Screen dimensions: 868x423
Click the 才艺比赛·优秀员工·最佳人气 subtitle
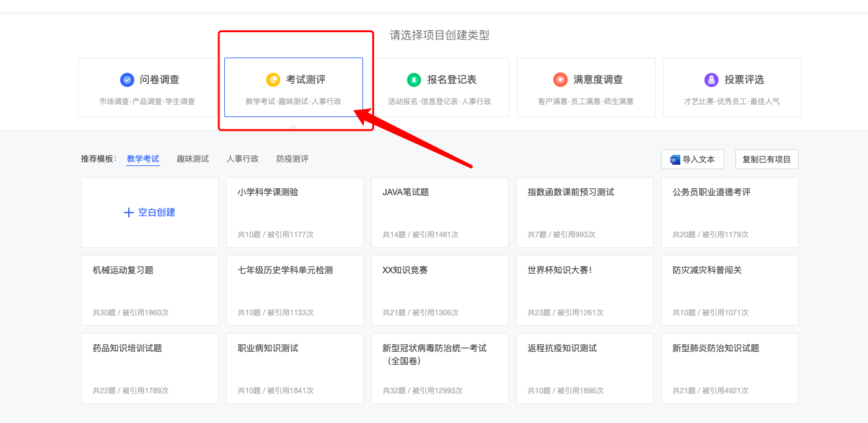tap(732, 102)
